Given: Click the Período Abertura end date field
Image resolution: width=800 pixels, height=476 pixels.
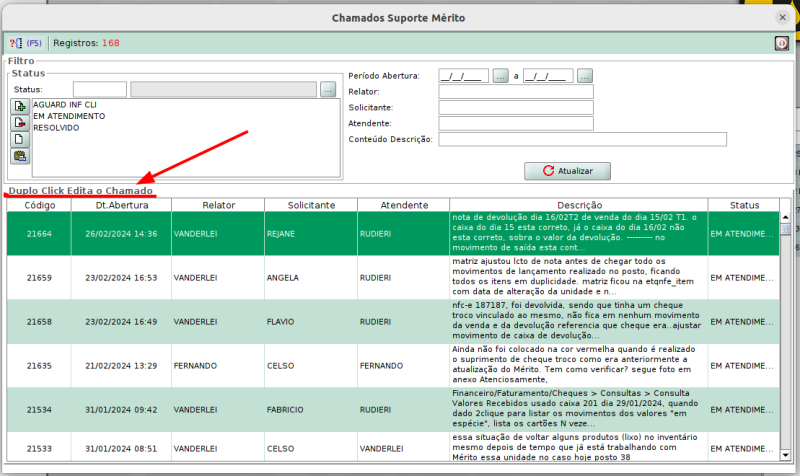Looking at the screenshot, I should click(x=548, y=77).
